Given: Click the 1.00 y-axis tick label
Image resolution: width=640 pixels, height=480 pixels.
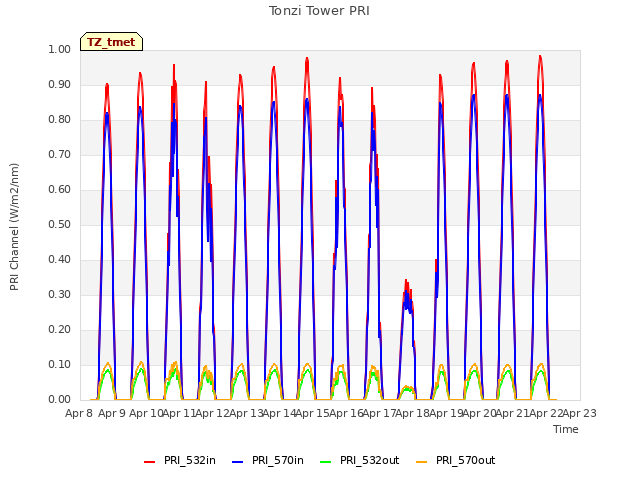Looking at the screenshot, I should (60, 49).
